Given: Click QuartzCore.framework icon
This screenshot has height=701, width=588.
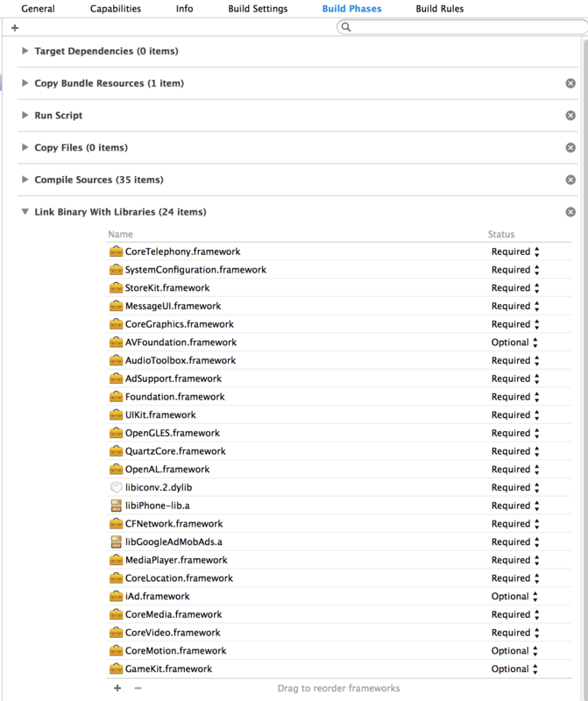Looking at the screenshot, I should click(116, 451).
